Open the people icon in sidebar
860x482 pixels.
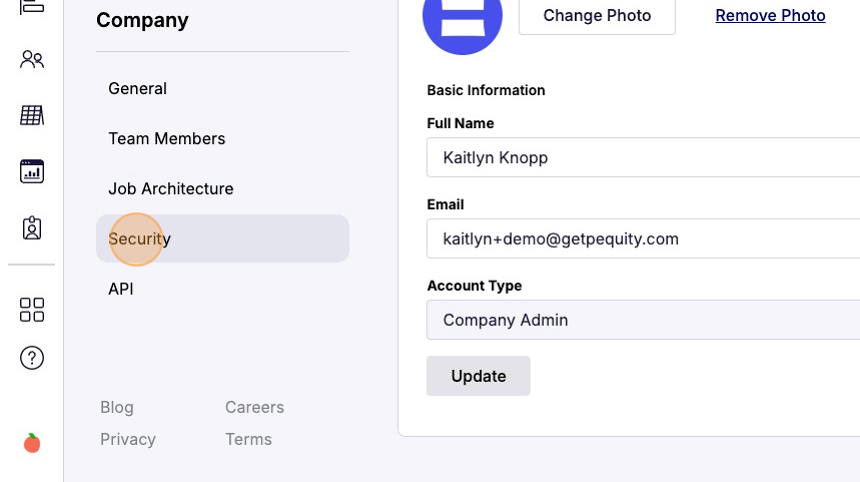click(32, 60)
